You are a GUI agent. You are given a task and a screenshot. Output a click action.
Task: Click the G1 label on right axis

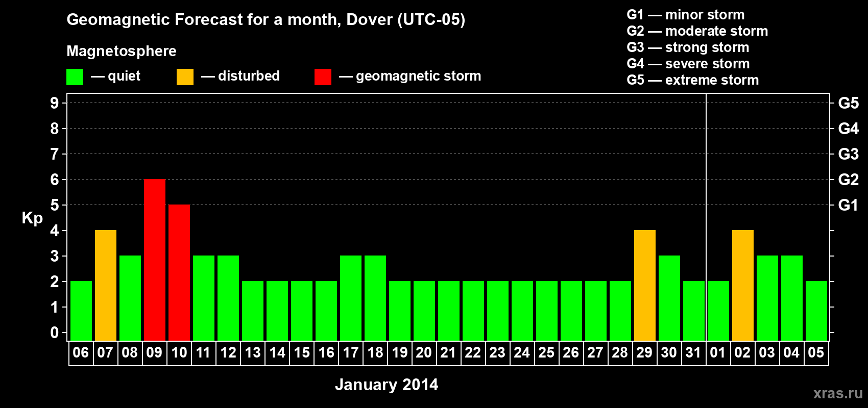pos(849,205)
